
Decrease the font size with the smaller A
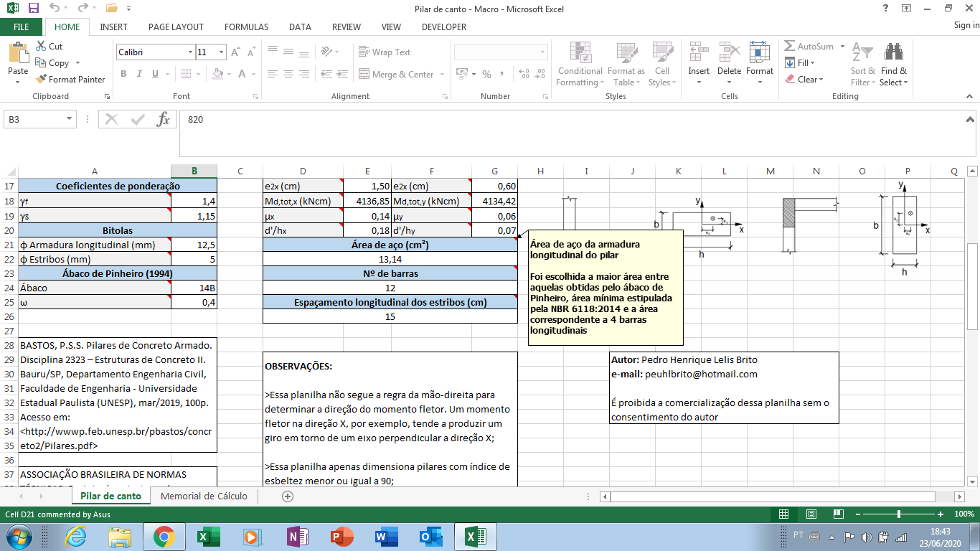click(251, 52)
